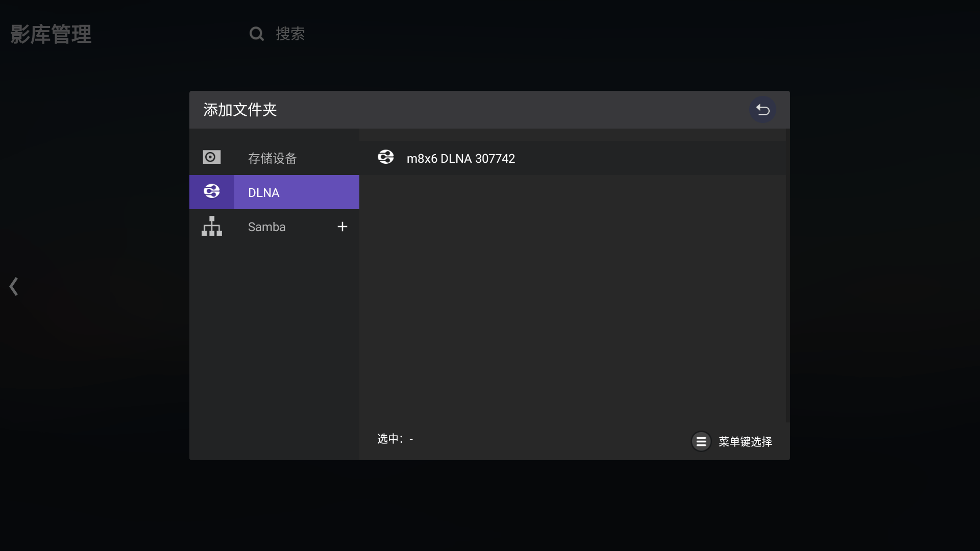Screen dimensions: 980x551
Task: Click the 影库管理 page title
Action: point(51,35)
